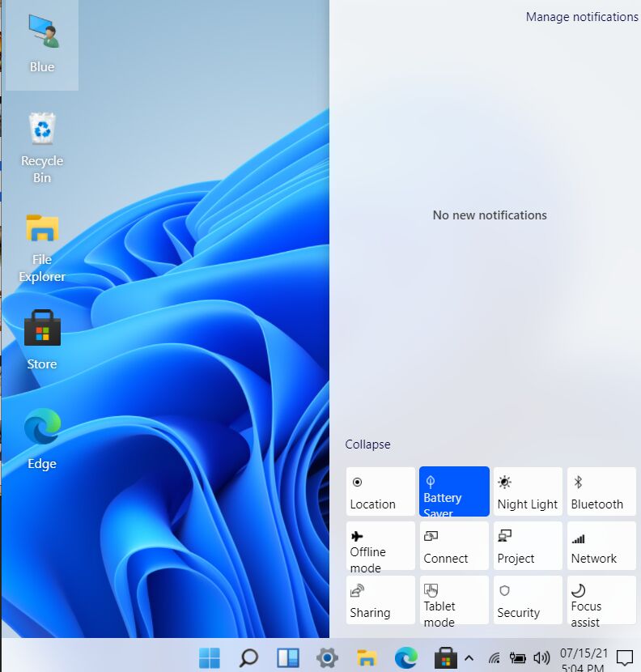Open the notification center speech bubble icon
Viewport: 641px width, 672px height.
click(x=624, y=658)
